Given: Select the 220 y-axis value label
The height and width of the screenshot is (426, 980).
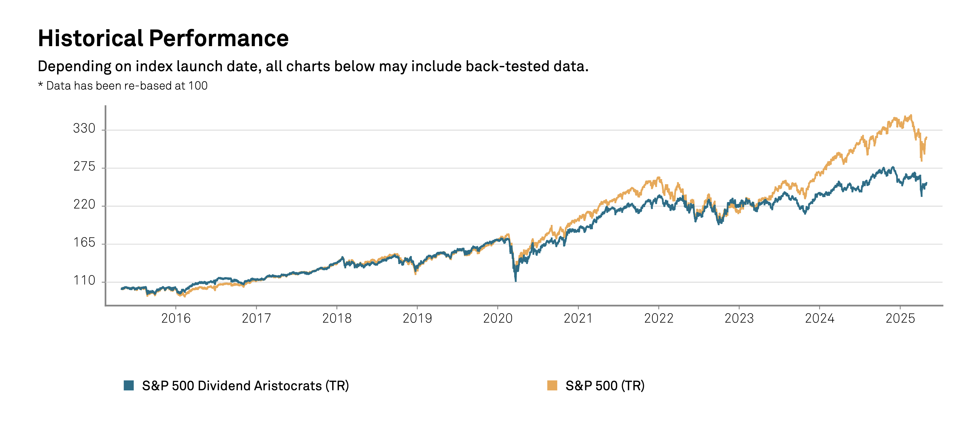Looking at the screenshot, I should [84, 204].
